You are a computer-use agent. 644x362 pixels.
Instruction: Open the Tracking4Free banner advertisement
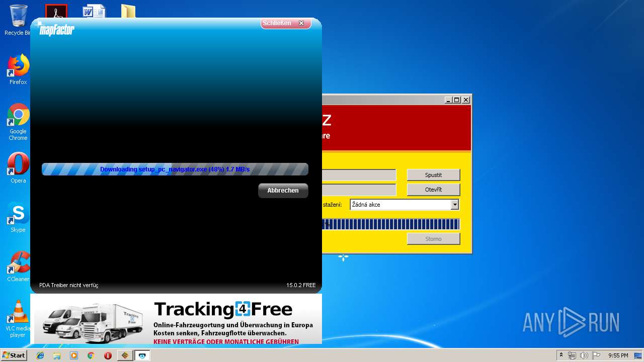click(176, 319)
